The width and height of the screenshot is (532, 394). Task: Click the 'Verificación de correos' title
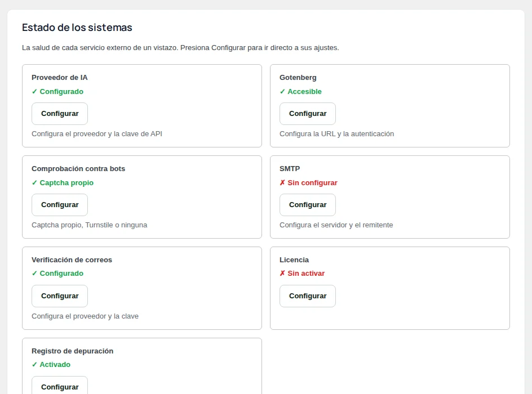point(72,260)
